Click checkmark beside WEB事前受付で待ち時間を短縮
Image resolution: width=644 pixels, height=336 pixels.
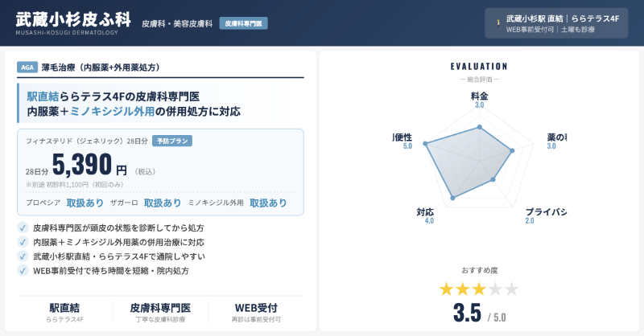point(23,271)
